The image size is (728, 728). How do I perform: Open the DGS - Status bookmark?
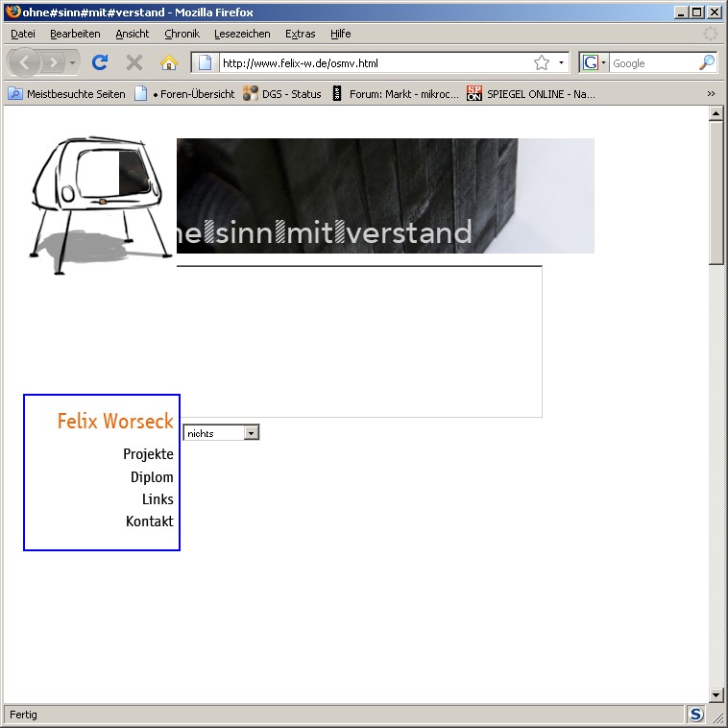281,94
